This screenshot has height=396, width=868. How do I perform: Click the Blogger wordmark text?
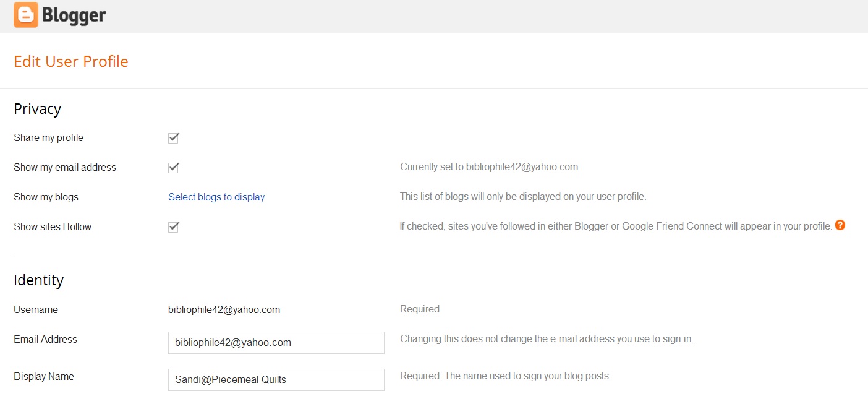tap(74, 15)
